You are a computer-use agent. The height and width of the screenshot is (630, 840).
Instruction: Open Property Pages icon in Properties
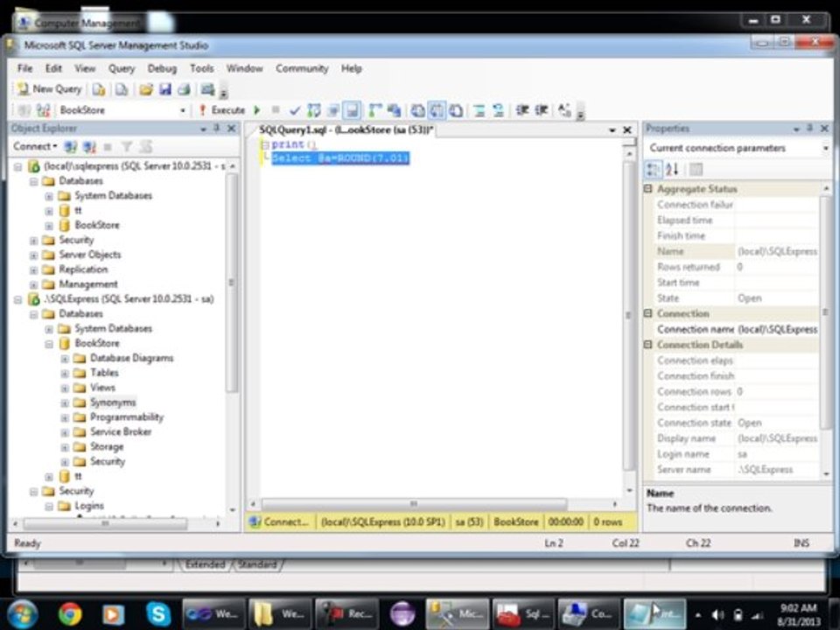(x=696, y=170)
